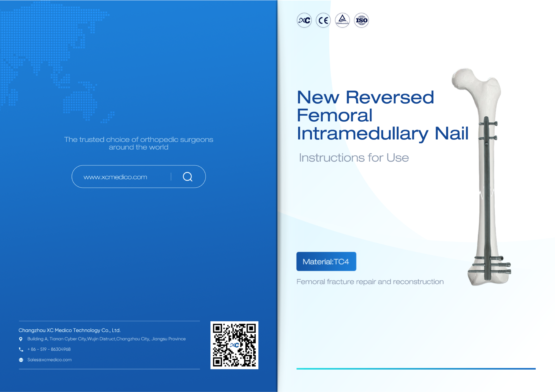Click the location pin icon by the address
Image resolution: width=555 pixels, height=392 pixels.
21,339
